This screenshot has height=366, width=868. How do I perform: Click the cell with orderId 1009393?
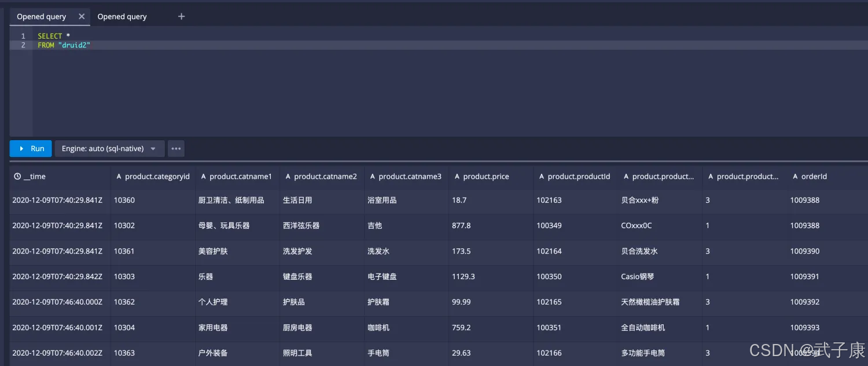click(804, 328)
